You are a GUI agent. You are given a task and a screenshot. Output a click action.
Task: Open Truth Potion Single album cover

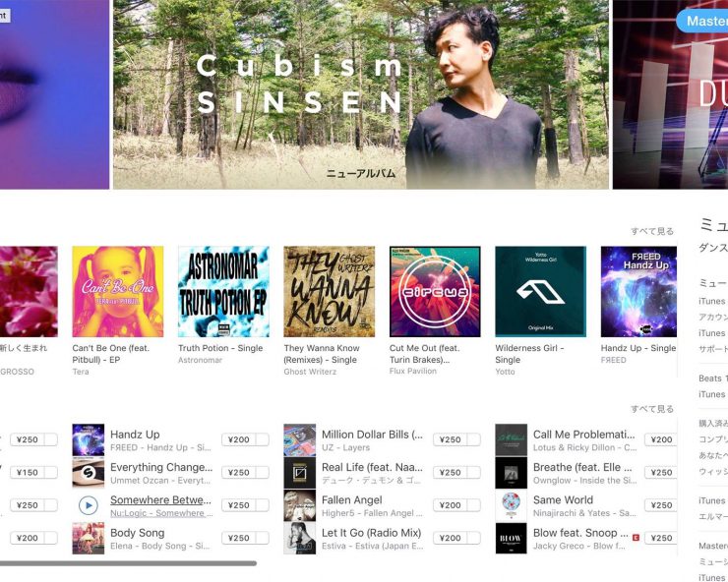pyautogui.click(x=223, y=291)
